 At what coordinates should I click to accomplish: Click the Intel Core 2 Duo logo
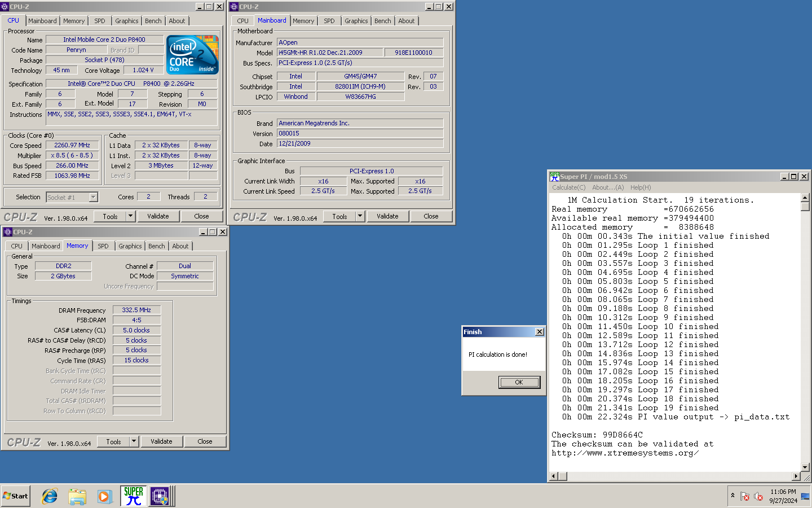(193, 55)
